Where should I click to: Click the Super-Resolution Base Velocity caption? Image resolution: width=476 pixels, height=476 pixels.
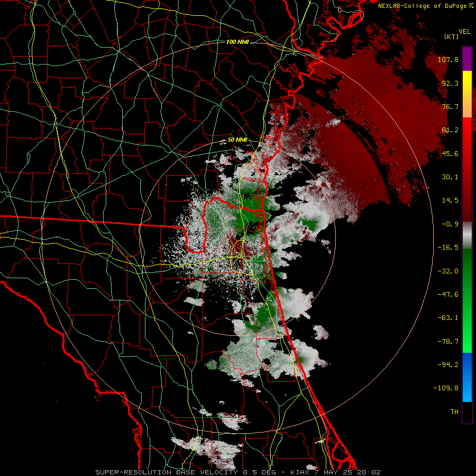(237, 472)
